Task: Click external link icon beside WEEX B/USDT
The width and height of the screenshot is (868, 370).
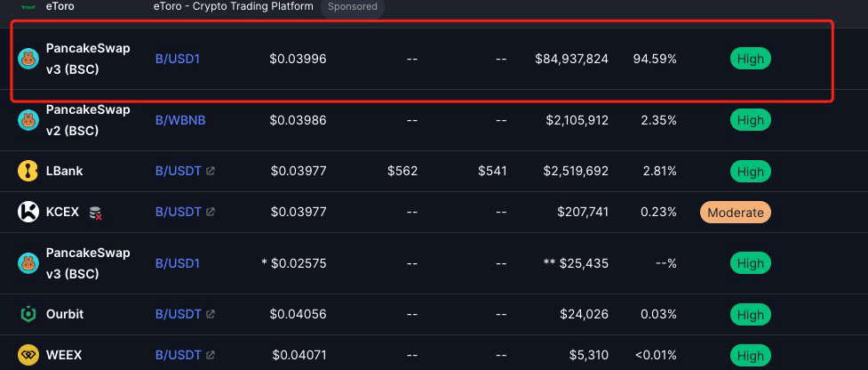Action: click(x=211, y=355)
